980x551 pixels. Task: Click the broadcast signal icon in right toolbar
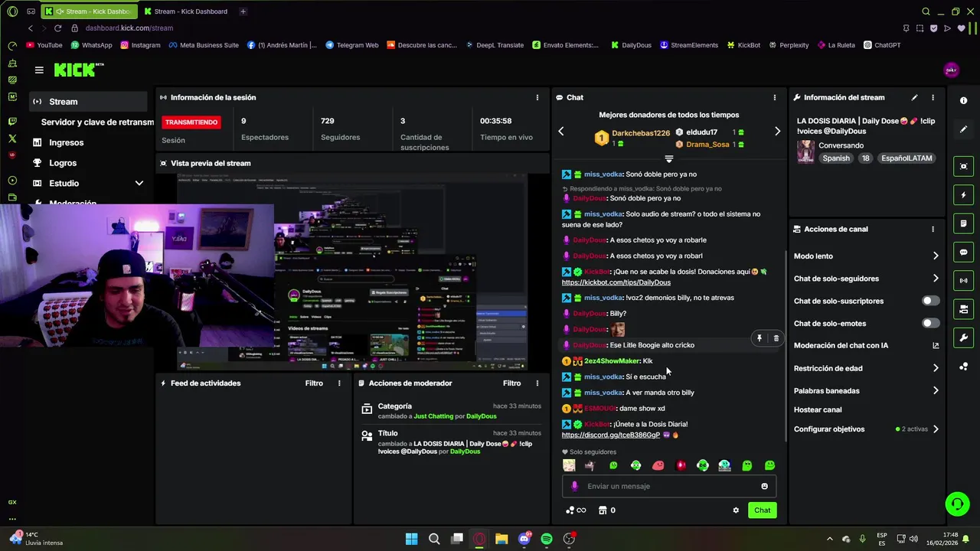[963, 280]
